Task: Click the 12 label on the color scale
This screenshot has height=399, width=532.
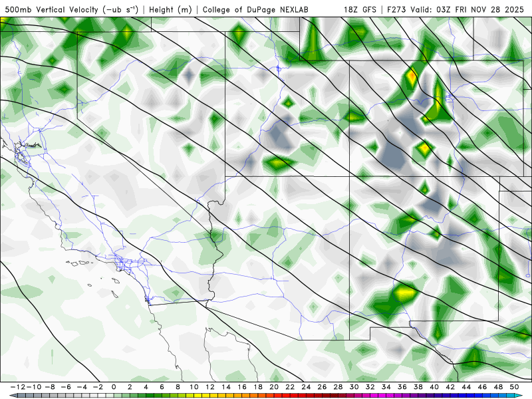Action: pyautogui.click(x=210, y=387)
